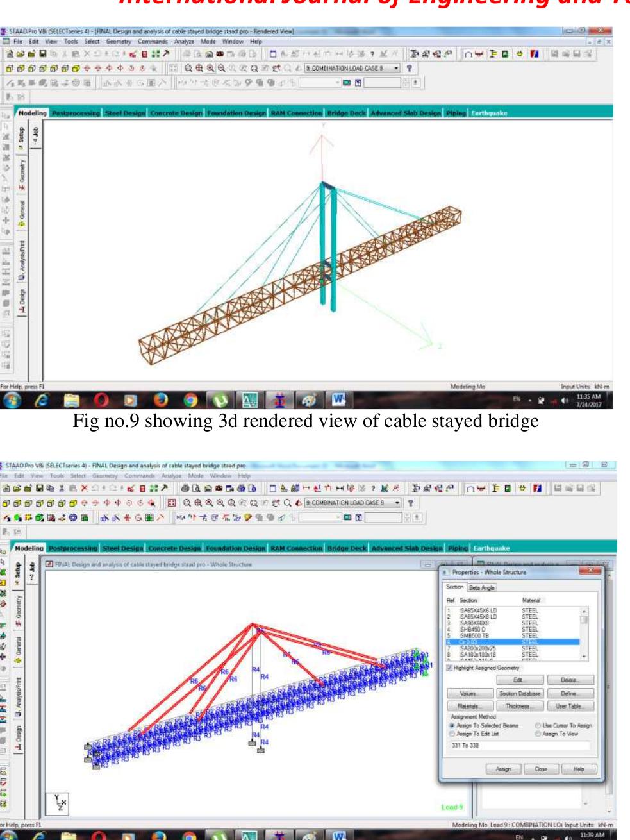Open Geometry menu in upper screenshot
The image size is (630, 840).
[119, 41]
